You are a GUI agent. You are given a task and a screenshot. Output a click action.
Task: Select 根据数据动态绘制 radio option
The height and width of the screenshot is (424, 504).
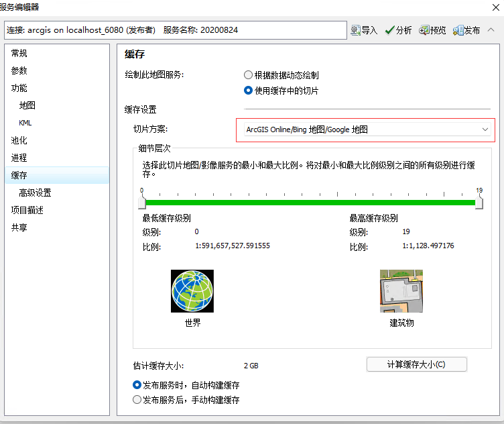click(249, 75)
